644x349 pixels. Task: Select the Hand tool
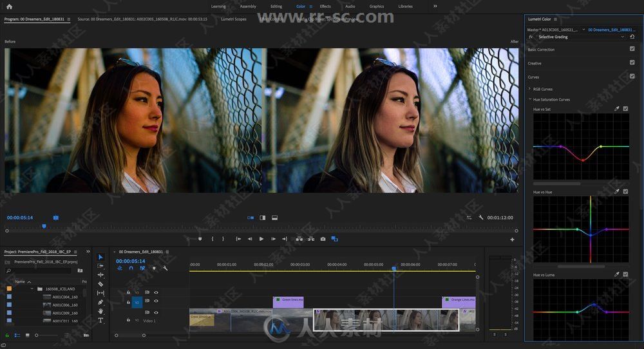[x=100, y=311]
